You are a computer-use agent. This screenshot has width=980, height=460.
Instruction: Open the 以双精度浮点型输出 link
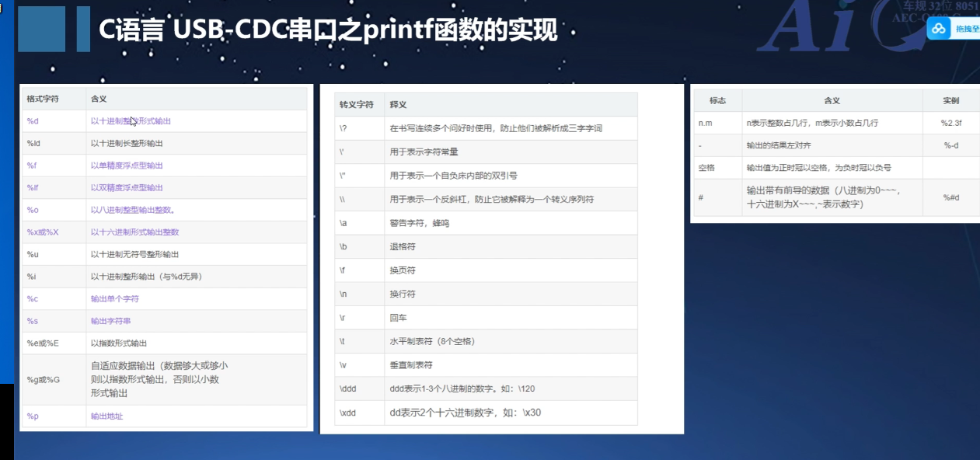[x=127, y=187]
